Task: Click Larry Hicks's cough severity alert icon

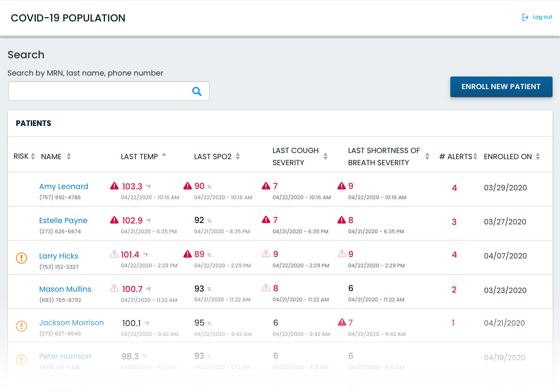Action: coord(266,254)
